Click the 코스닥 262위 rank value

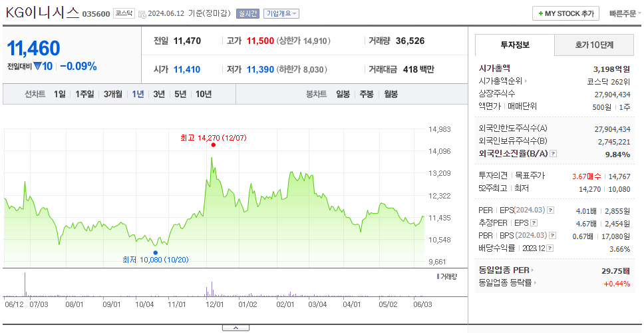[609, 81]
